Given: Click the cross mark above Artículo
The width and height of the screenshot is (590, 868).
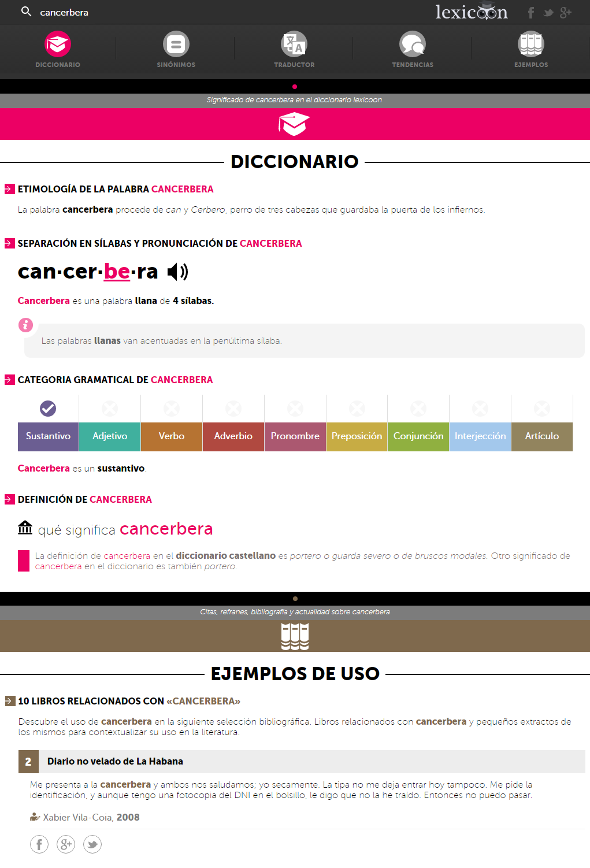Looking at the screenshot, I should point(542,409).
